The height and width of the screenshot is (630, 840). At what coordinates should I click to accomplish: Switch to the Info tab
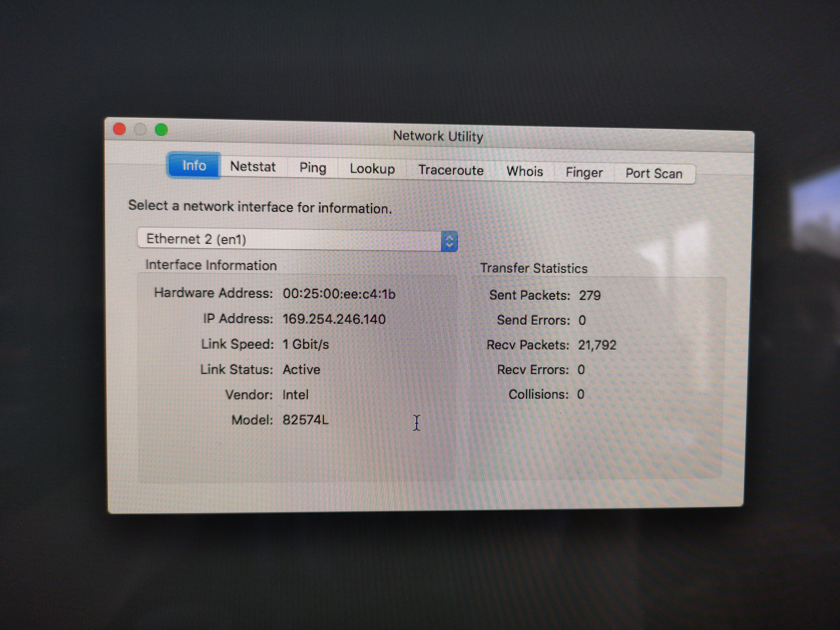194,165
